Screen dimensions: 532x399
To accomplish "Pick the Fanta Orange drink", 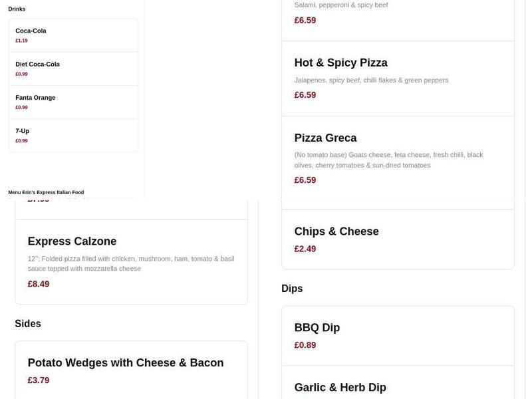I will click(73, 102).
